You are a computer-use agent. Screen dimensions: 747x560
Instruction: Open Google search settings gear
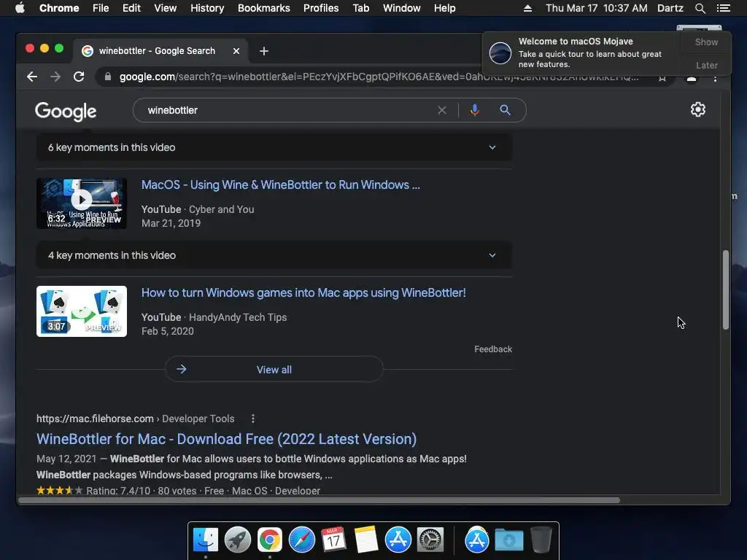point(698,109)
